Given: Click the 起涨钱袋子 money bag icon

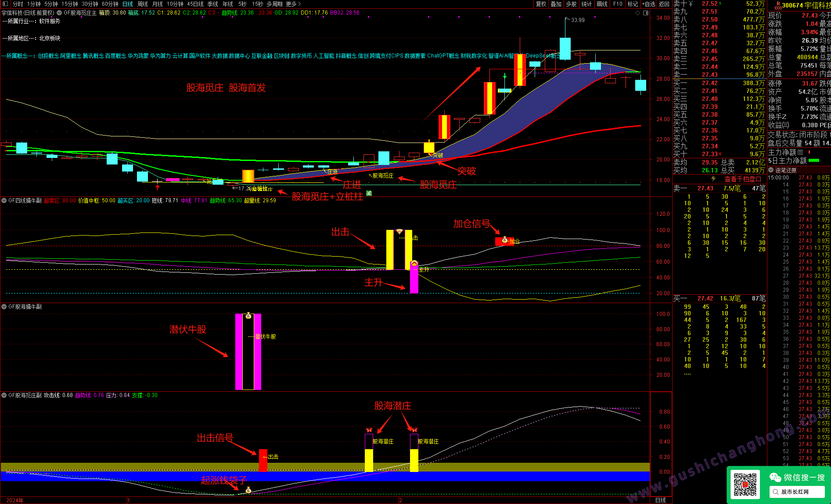Looking at the screenshot, I should [x=248, y=490].
